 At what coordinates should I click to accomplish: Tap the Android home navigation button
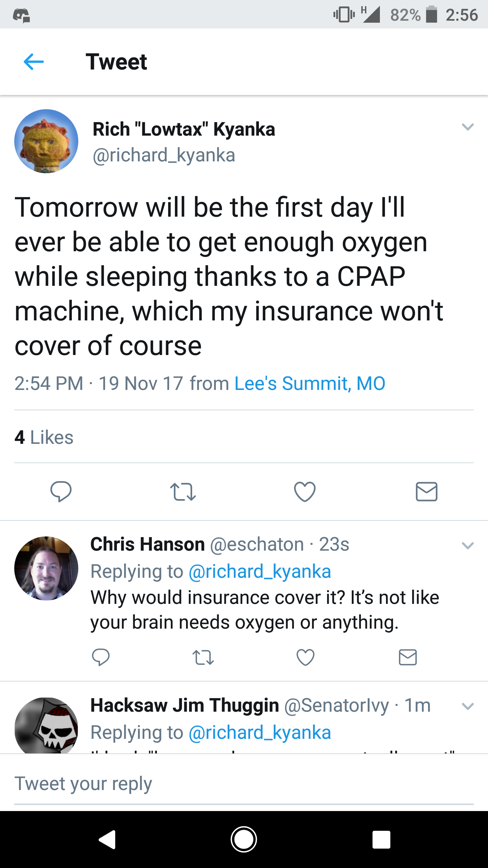pos(244,840)
